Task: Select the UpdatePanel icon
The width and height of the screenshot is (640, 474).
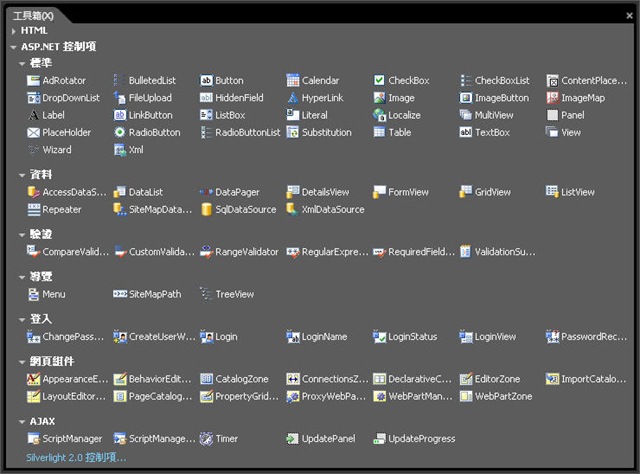Action: tap(293, 439)
